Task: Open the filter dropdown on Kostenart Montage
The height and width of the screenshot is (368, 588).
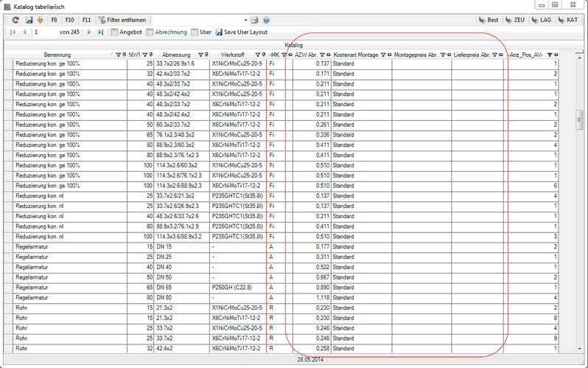Action: tap(384, 55)
